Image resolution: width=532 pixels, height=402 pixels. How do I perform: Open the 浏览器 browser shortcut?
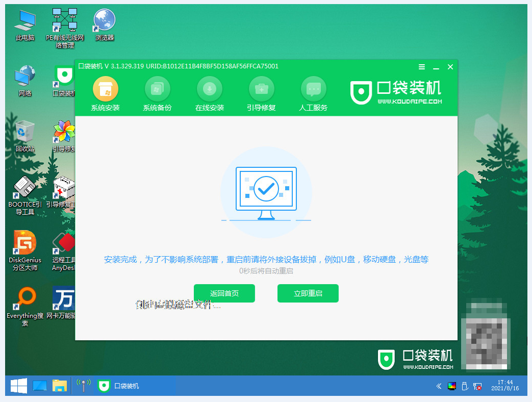tap(105, 25)
